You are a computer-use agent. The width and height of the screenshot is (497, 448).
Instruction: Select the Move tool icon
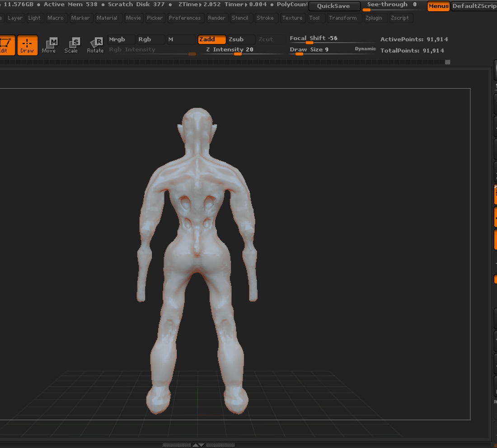pos(49,45)
